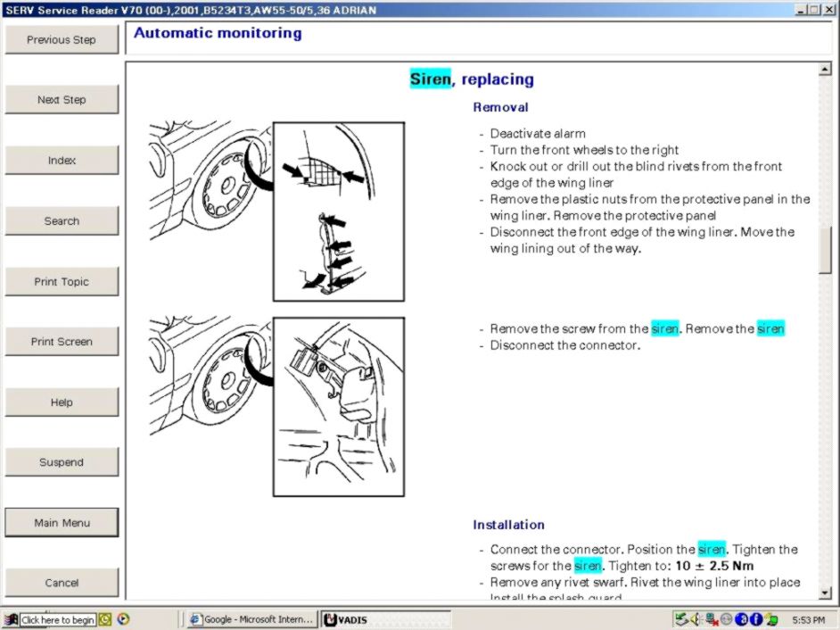Go to the Next Step
This screenshot has width=840, height=630.
62,100
